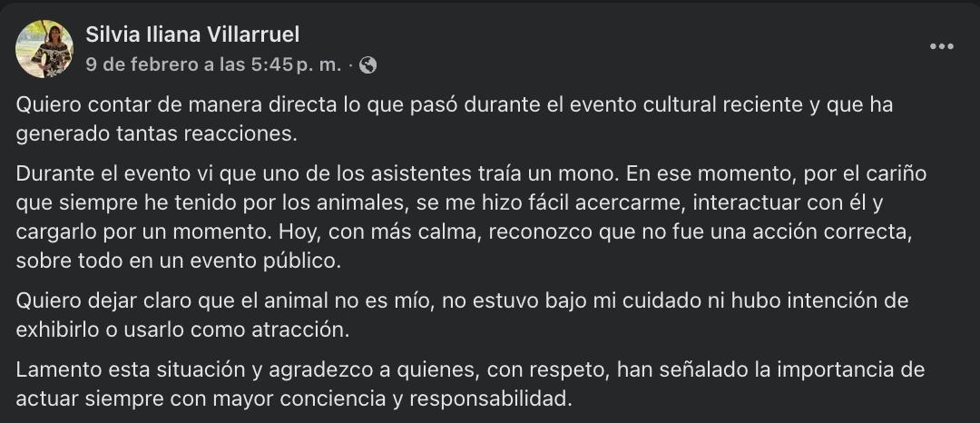Open the three-dot post options menu
980x423 pixels.
tap(942, 46)
